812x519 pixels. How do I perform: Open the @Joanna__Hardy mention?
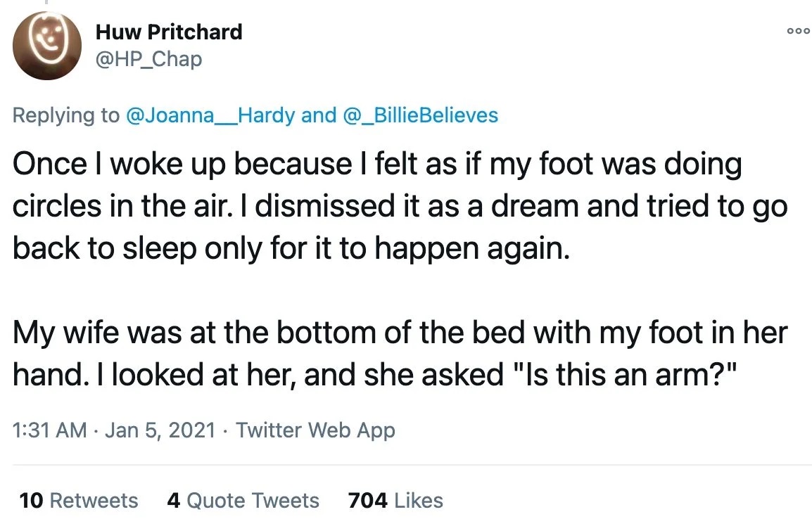click(x=210, y=115)
